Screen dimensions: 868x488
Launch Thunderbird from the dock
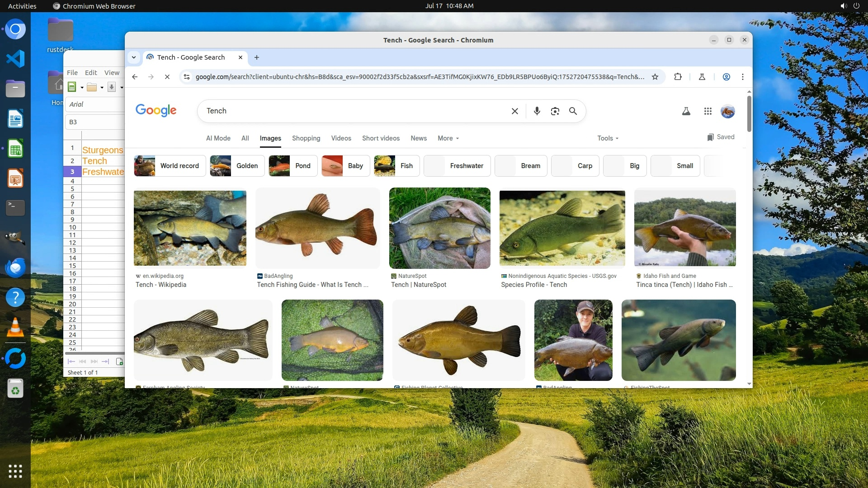click(x=15, y=267)
